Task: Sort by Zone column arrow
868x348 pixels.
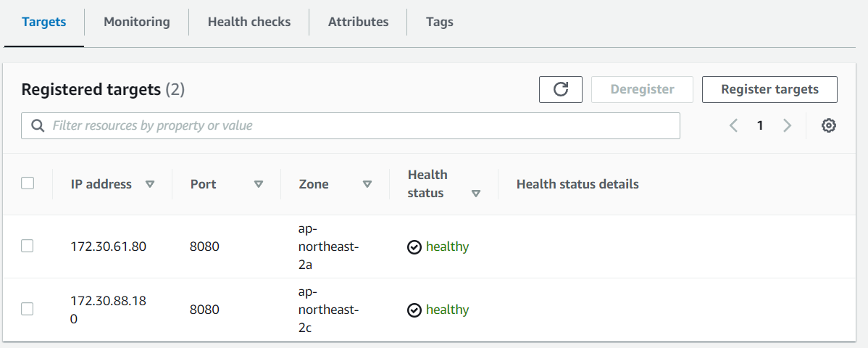Action: (367, 184)
